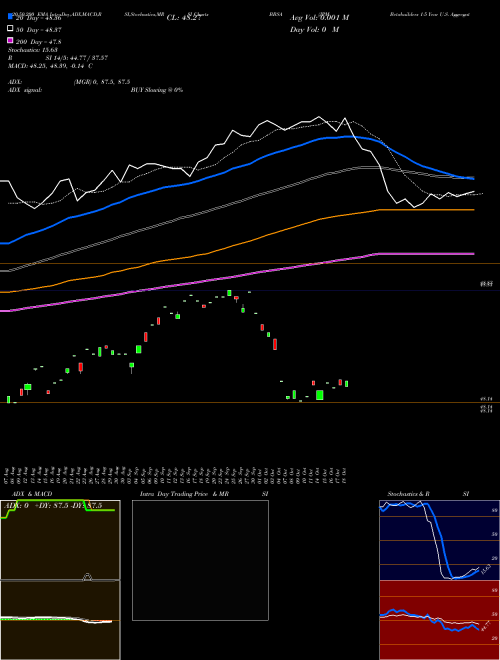The image size is (500, 660).
Task: Click the ADX & MACD indicator chart panel
Action: 60,580
